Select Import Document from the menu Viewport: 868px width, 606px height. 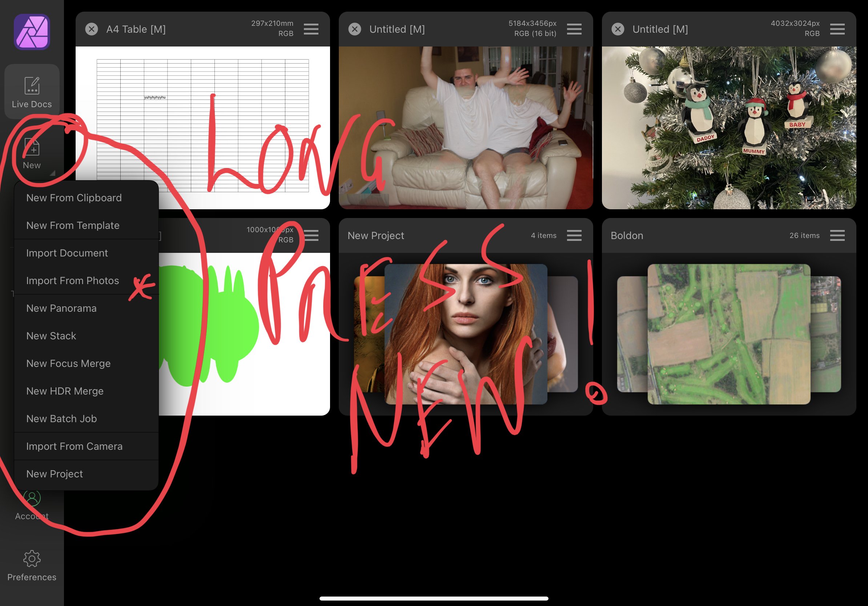pyautogui.click(x=86, y=253)
